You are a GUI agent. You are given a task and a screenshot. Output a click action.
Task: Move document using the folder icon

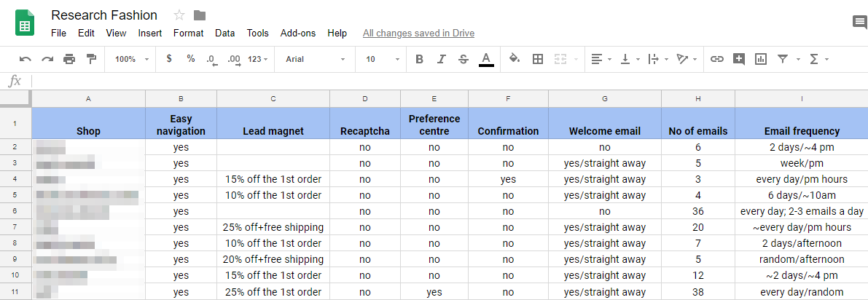click(x=199, y=15)
